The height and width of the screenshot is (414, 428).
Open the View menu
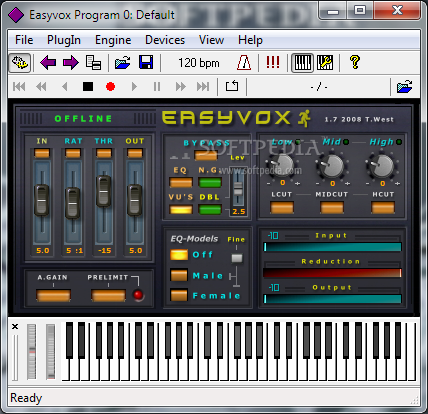(x=211, y=40)
